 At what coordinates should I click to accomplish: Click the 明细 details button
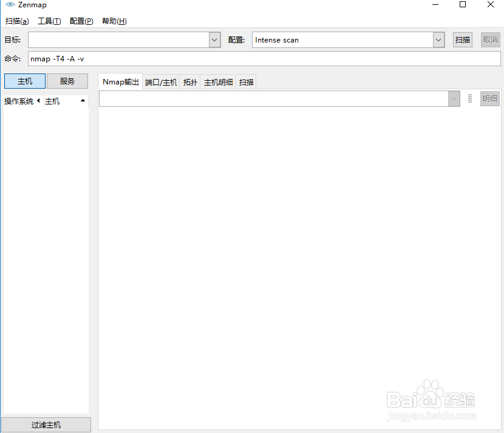tap(490, 99)
